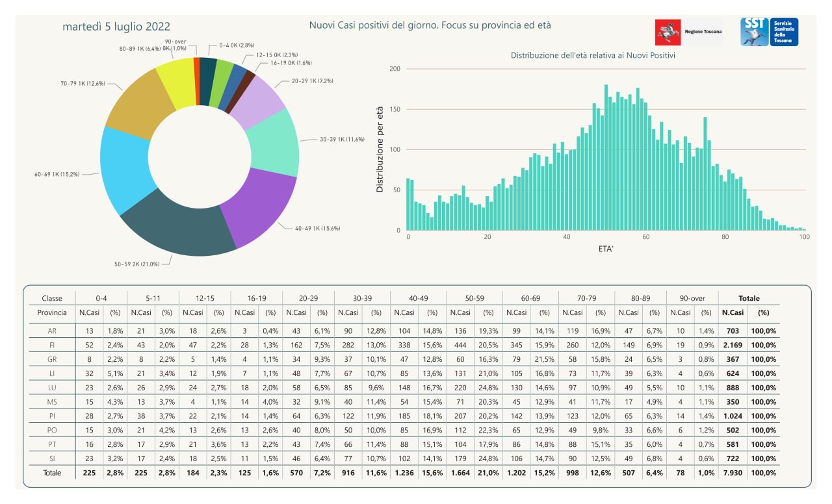Click the Regione Toscana logo
The width and height of the screenshot is (832, 504).
point(689,32)
